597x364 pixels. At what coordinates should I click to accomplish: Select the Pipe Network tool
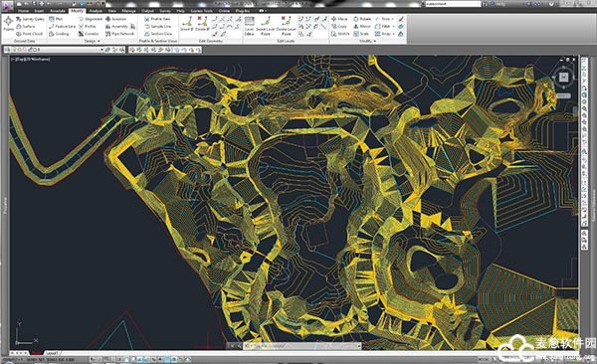[x=120, y=34]
